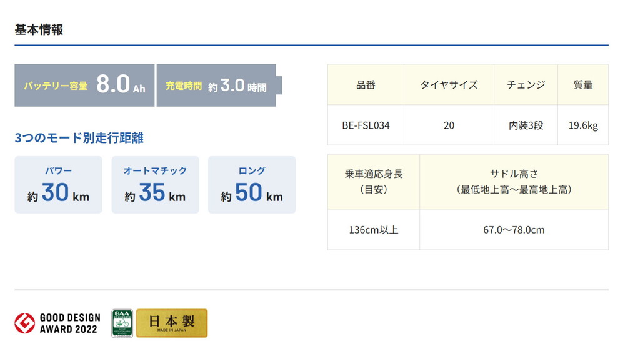This screenshot has width=625, height=364.
Task: Click the battery capacity 8.0Ah badge
Action: pyautogui.click(x=84, y=86)
